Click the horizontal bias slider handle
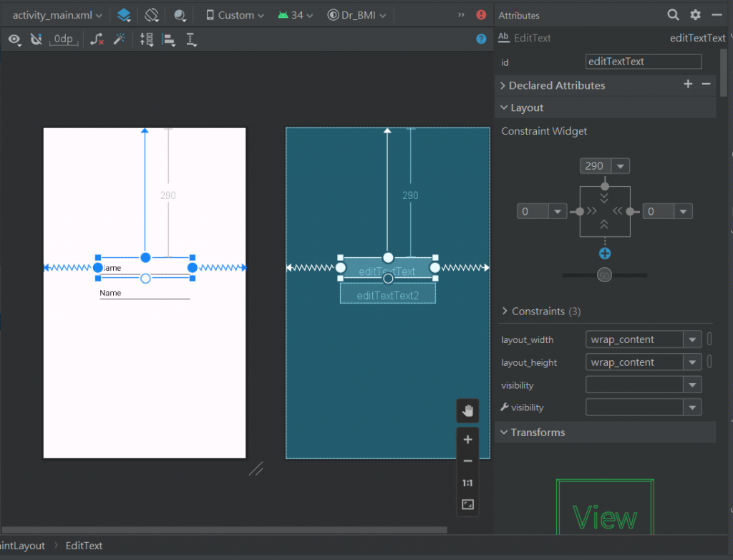733x560 pixels. 604,276
